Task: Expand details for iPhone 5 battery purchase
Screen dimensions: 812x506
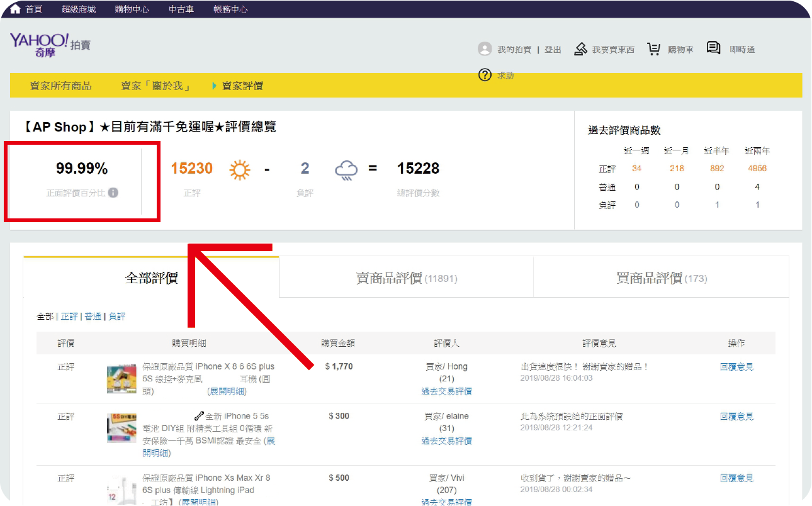Action: tap(271, 441)
